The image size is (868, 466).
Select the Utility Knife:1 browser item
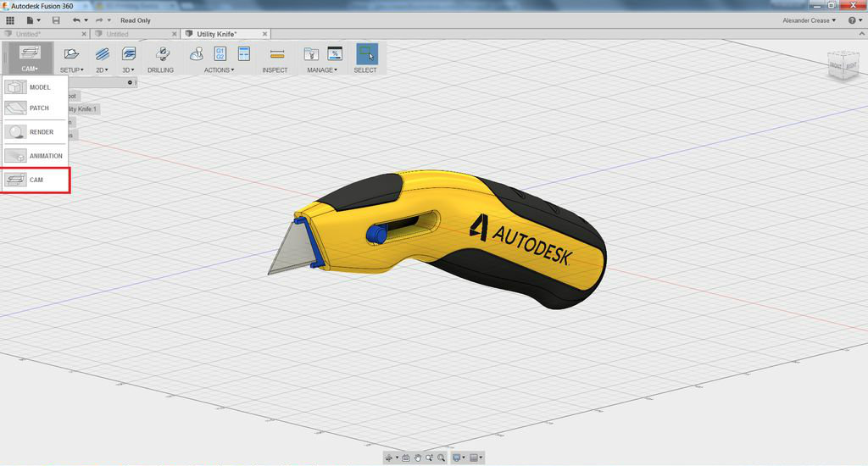click(x=83, y=109)
